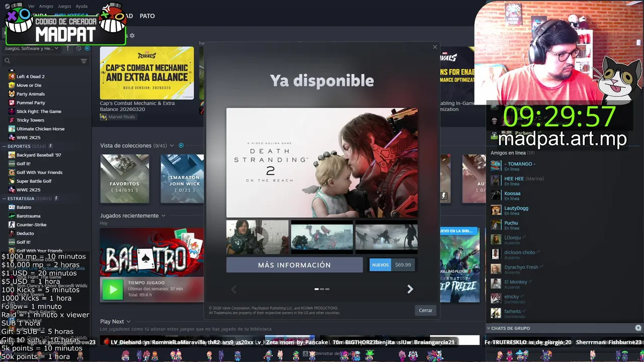Select Balatro in the ESTRATEGIA list

(x=24, y=207)
